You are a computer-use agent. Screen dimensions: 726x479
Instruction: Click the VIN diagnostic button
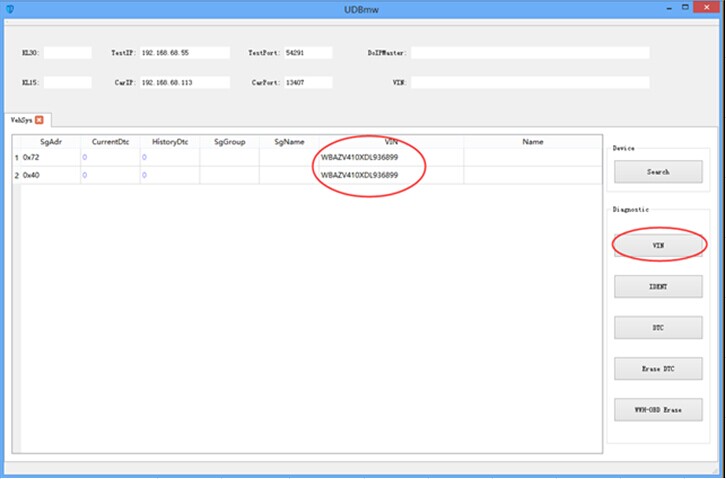pyautogui.click(x=658, y=245)
